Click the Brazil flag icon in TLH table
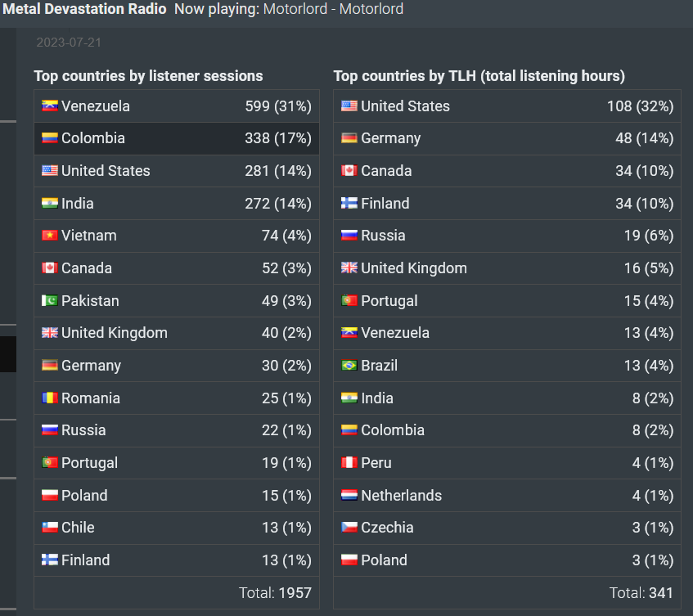 pyautogui.click(x=349, y=366)
